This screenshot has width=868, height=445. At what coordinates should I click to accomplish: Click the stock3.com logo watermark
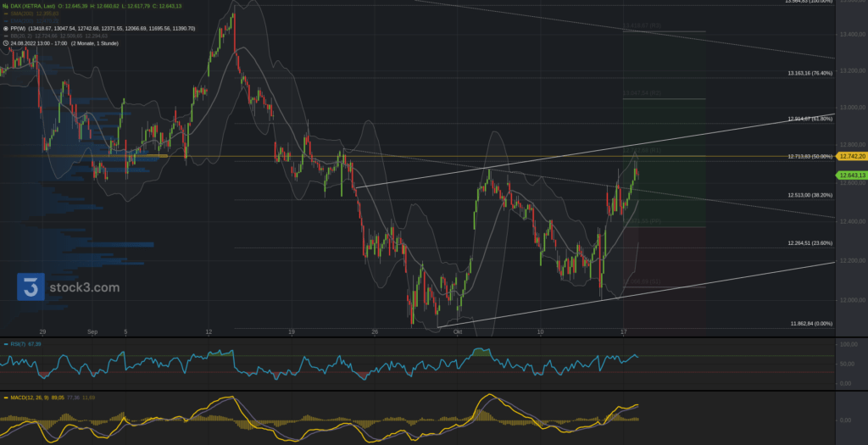[x=69, y=287]
